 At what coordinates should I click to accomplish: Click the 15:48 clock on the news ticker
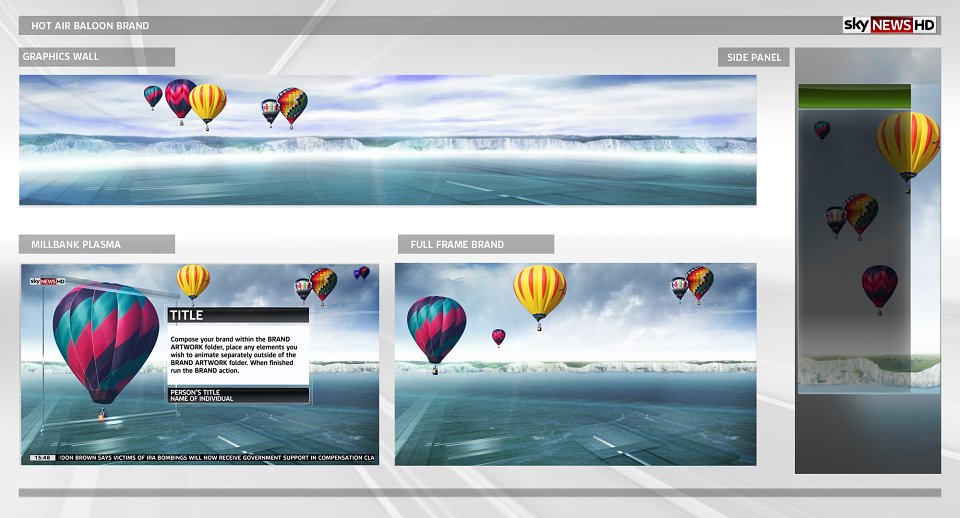[42, 458]
